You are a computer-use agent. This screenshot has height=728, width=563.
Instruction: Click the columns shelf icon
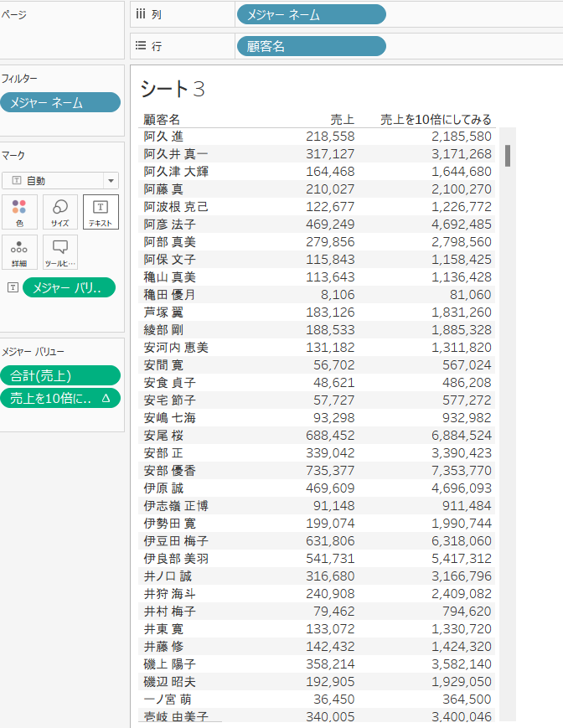pyautogui.click(x=141, y=14)
